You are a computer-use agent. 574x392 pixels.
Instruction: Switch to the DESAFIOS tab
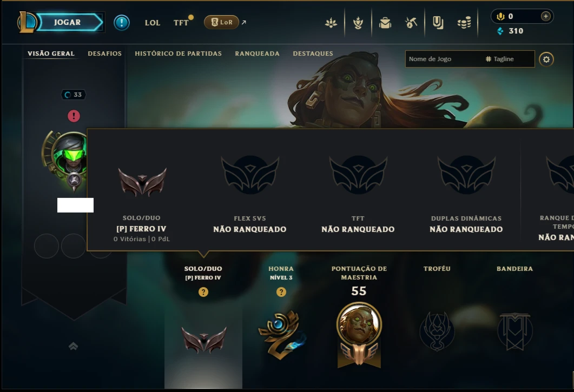tap(105, 54)
